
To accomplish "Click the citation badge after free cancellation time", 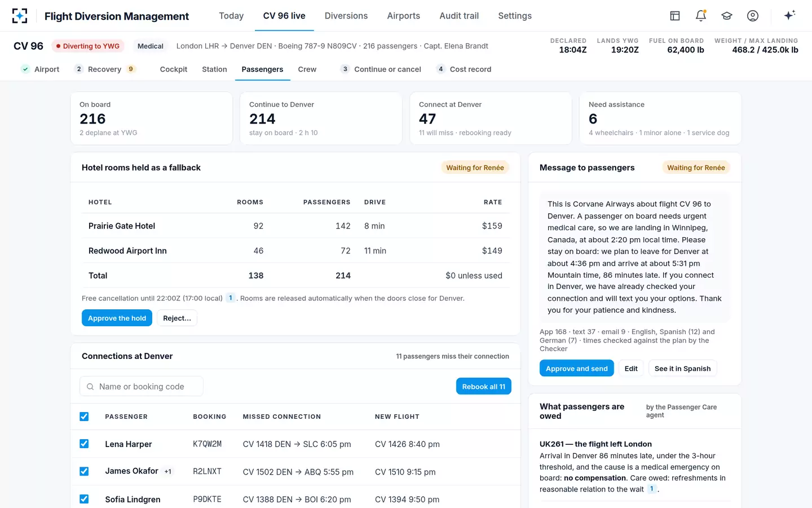I will point(231,298).
